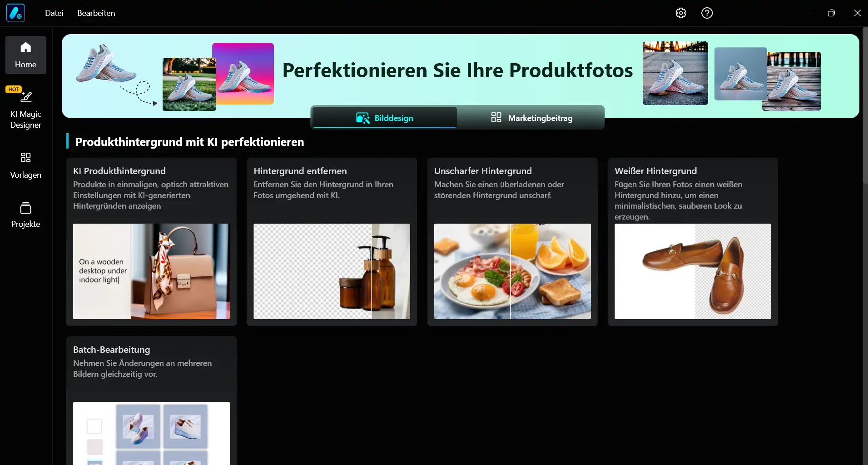Open the KI Produkthintergrund card title
The width and height of the screenshot is (868, 465).
[x=119, y=171]
